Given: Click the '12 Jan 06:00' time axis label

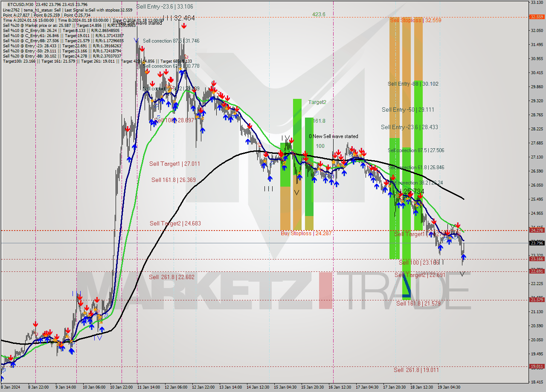Looking at the screenshot, I should click(x=176, y=387).
